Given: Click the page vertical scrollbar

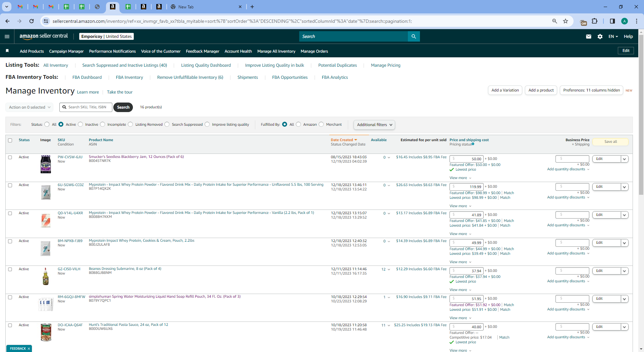Looking at the screenshot, I should click(641, 114).
